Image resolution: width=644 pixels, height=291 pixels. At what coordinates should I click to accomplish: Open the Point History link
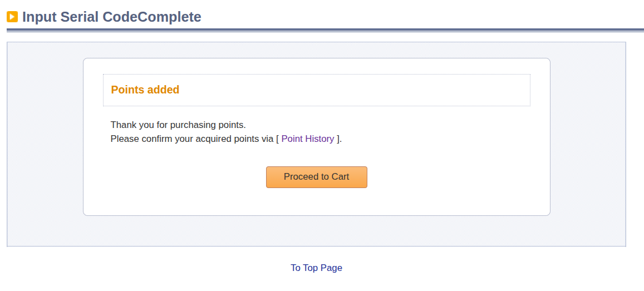coord(308,139)
